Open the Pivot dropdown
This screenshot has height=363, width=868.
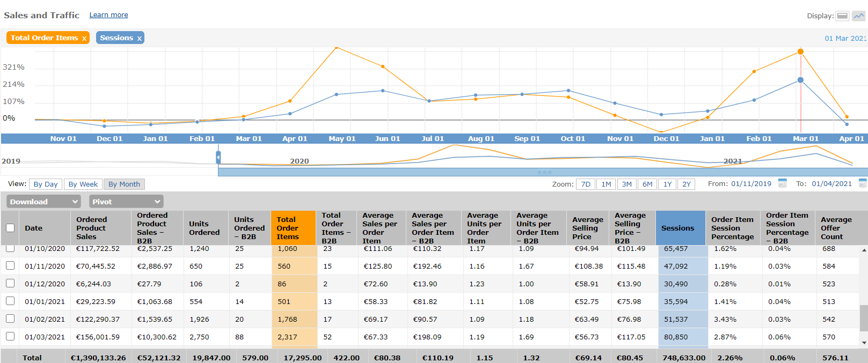click(126, 202)
